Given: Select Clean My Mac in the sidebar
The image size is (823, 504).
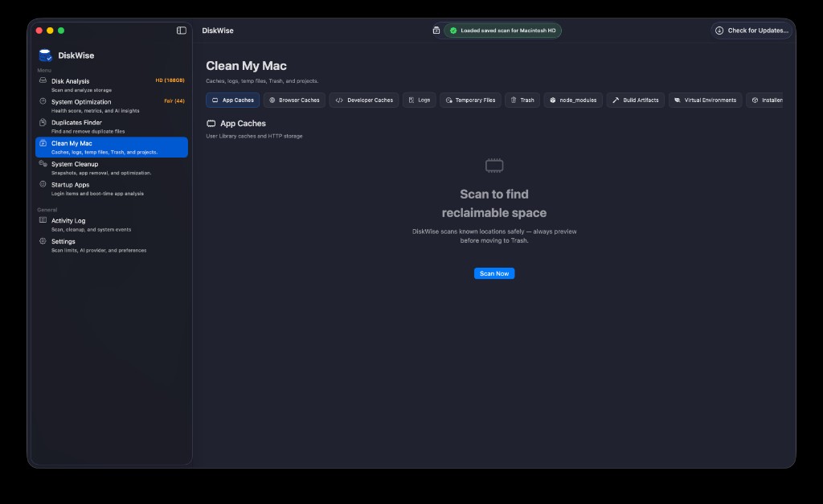Looking at the screenshot, I should tap(111, 147).
